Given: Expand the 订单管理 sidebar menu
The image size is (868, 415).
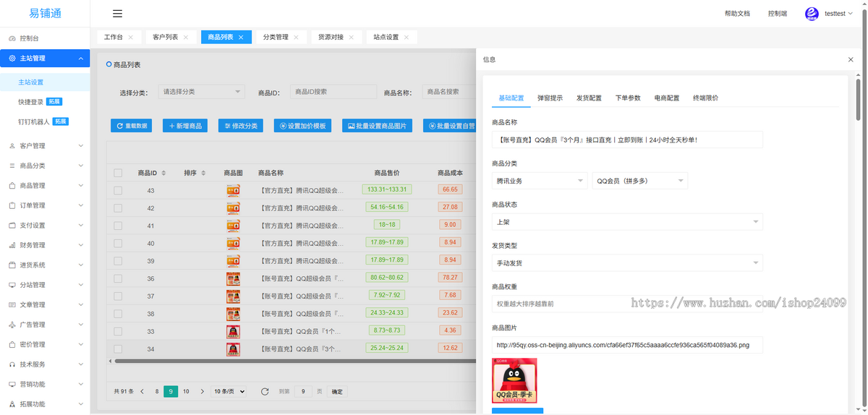Looking at the screenshot, I should tap(45, 205).
